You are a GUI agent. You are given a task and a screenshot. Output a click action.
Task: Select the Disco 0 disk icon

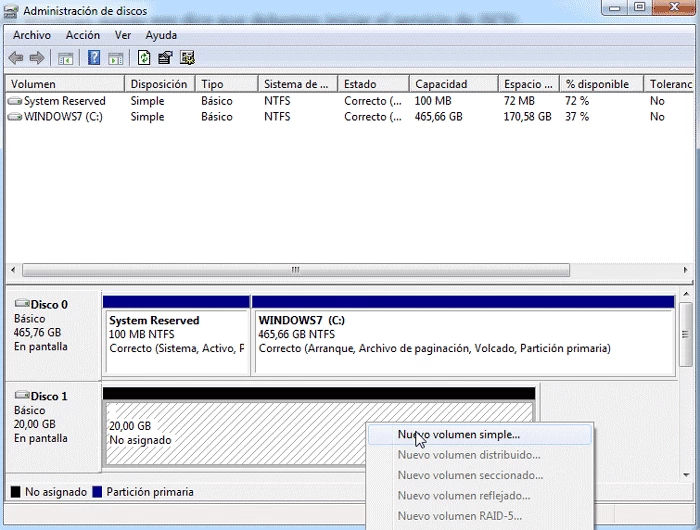22,304
